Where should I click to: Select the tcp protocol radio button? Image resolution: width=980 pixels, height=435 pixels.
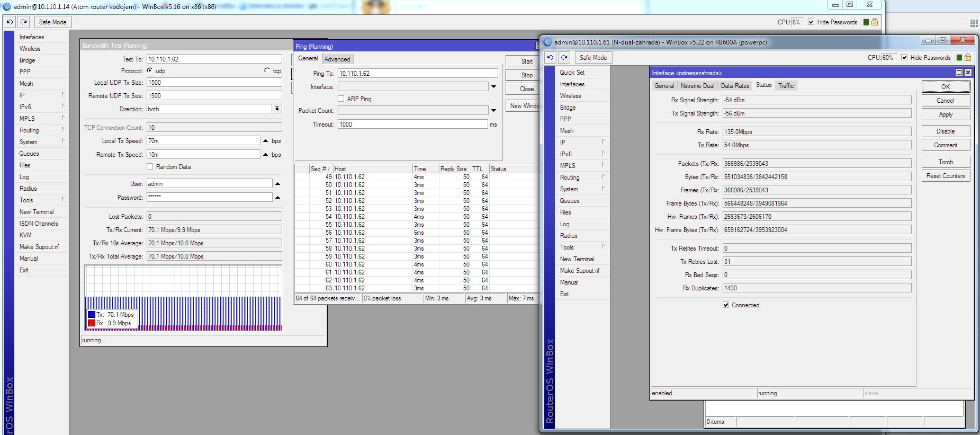point(267,71)
